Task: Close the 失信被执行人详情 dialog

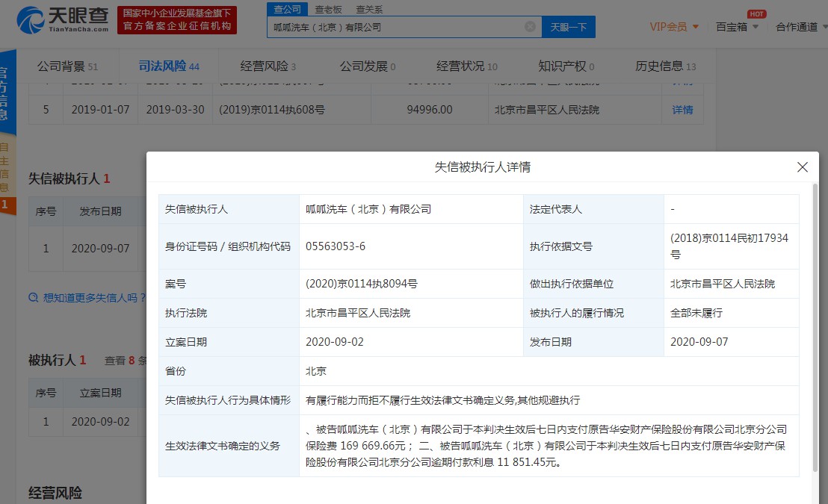Action: [802, 167]
